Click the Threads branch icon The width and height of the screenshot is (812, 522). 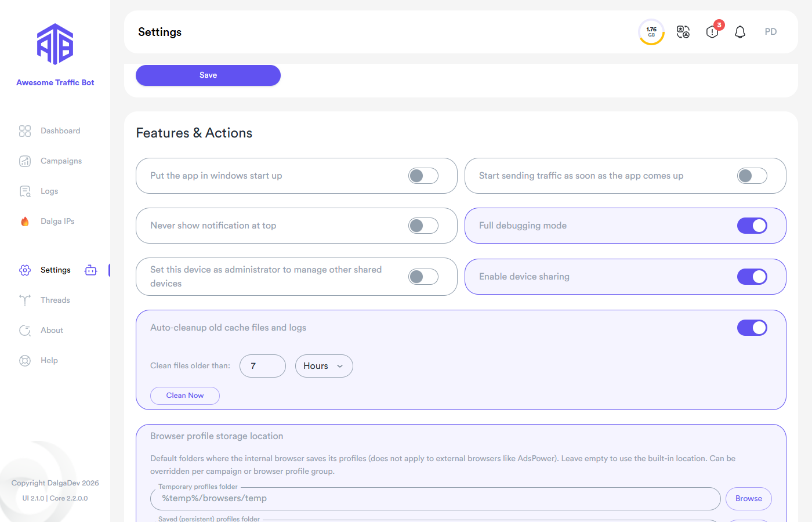point(25,300)
